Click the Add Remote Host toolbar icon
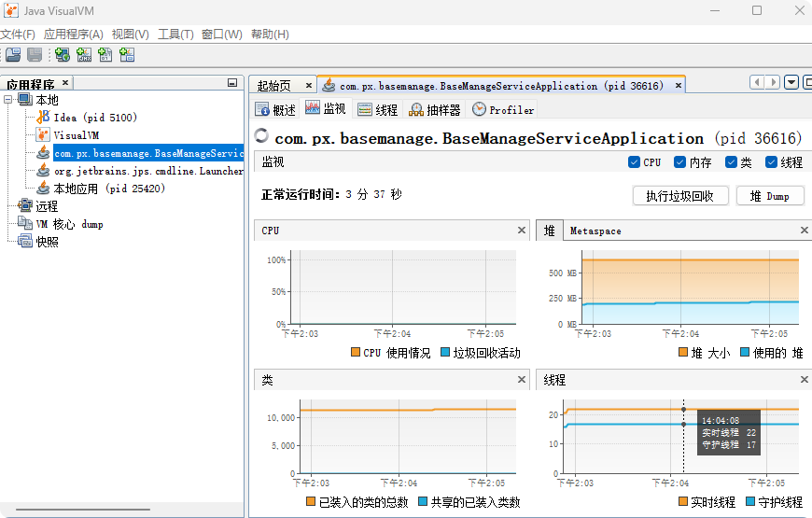Screen dimensions: 812x518 [x=63, y=55]
